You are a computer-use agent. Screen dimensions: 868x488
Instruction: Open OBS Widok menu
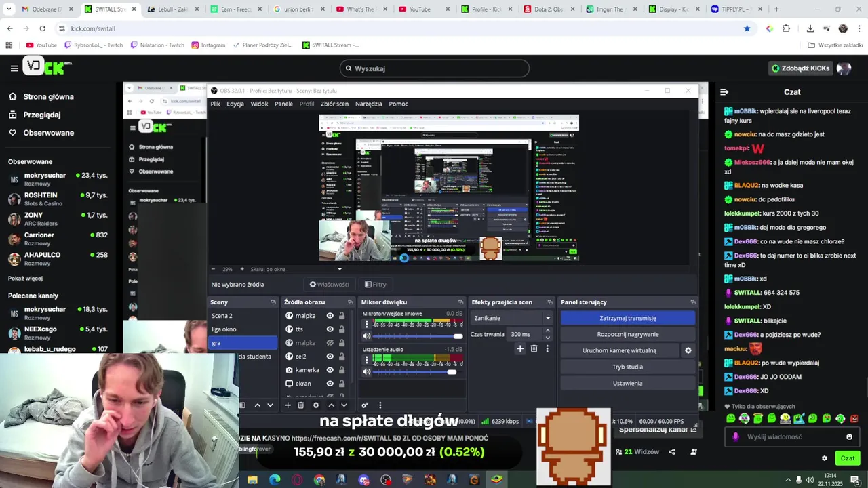pyautogui.click(x=259, y=104)
